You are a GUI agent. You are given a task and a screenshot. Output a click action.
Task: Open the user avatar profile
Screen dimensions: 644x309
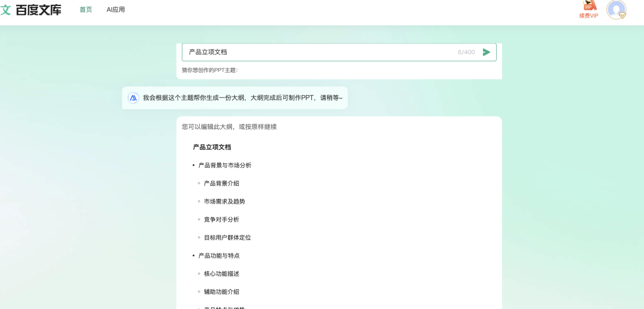(x=616, y=10)
